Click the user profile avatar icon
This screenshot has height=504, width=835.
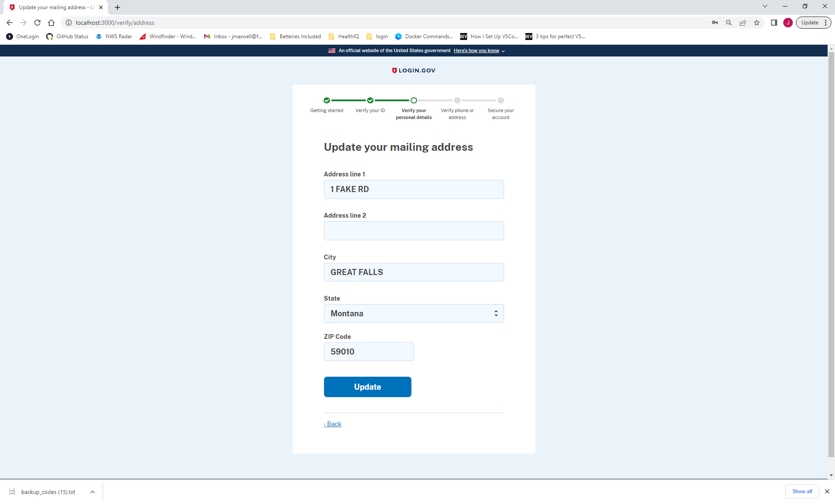(x=788, y=23)
